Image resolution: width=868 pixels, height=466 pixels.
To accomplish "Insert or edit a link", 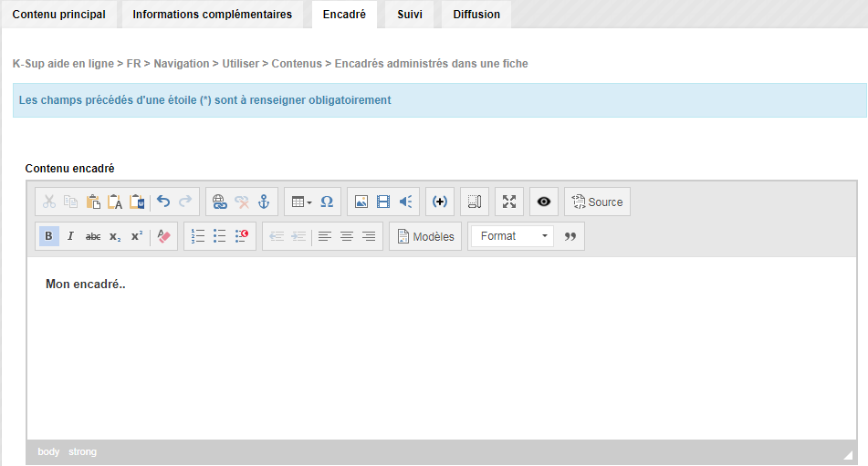I will (220, 202).
